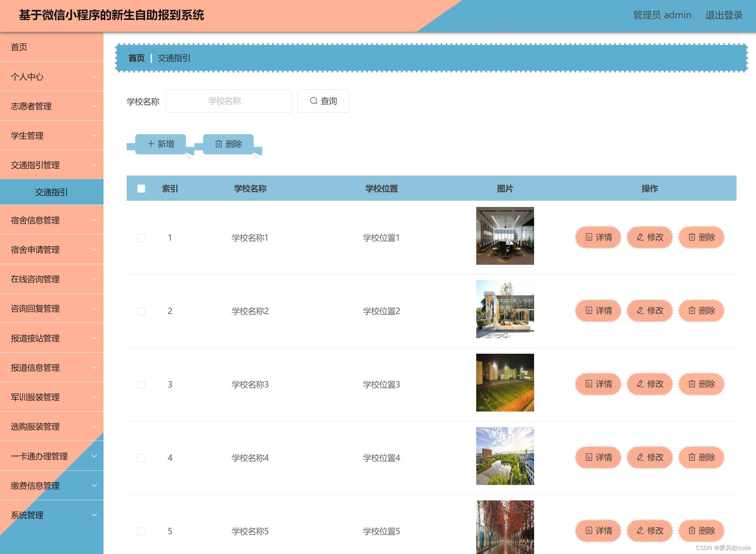Open the campus image thumbnail for 学校名称2
The image size is (756, 554).
(x=505, y=309)
